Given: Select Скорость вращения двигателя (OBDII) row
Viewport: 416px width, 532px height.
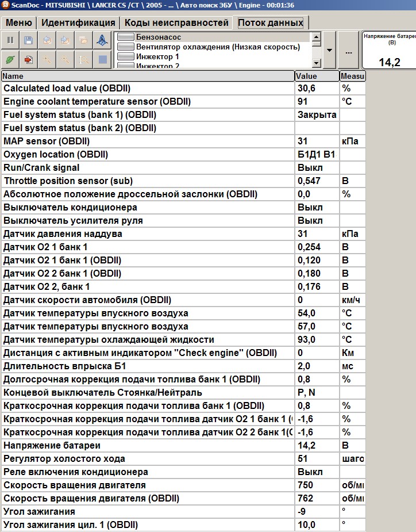Looking at the screenshot, I should (x=183, y=499).
